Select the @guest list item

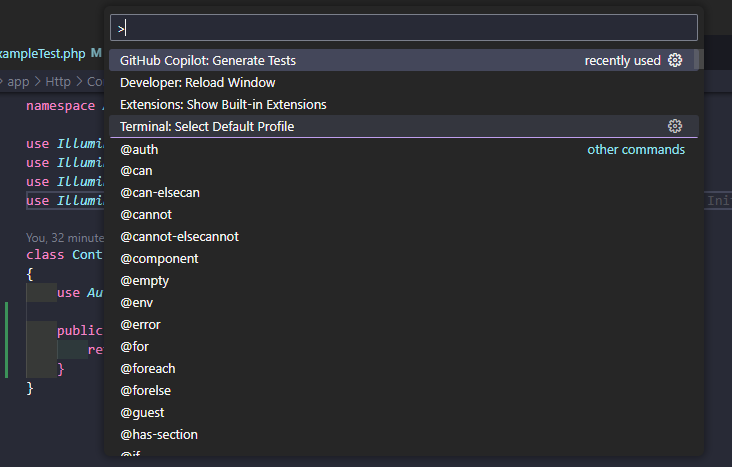click(x=142, y=413)
